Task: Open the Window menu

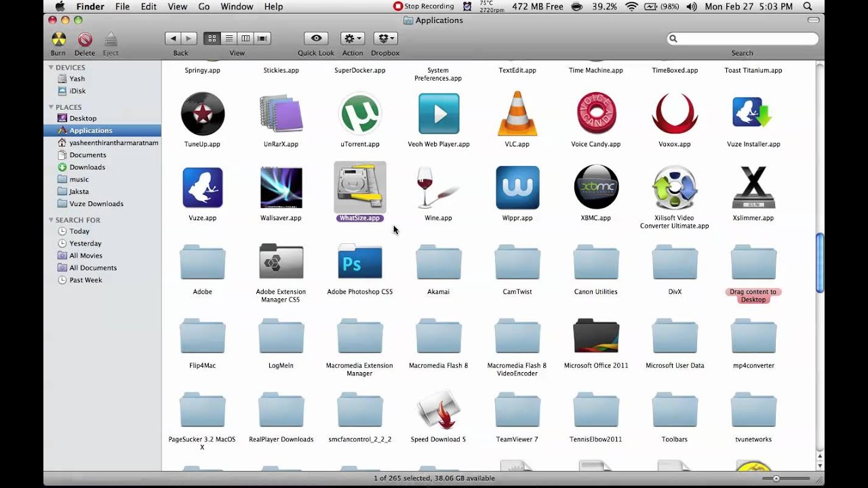Action: [237, 6]
